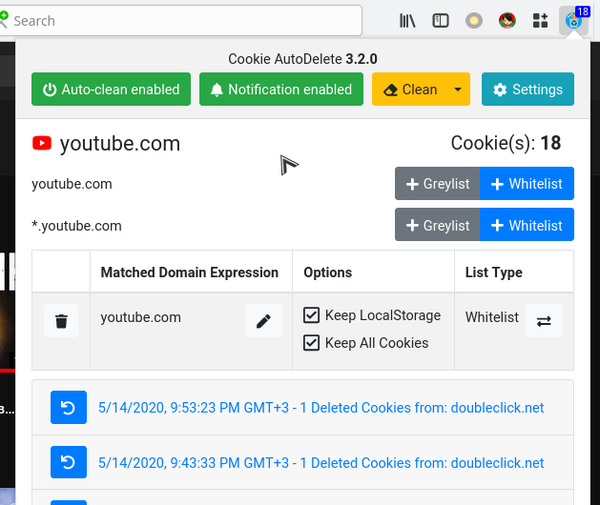
Task: Expand the Clean dropdown arrow
Action: tap(457, 89)
